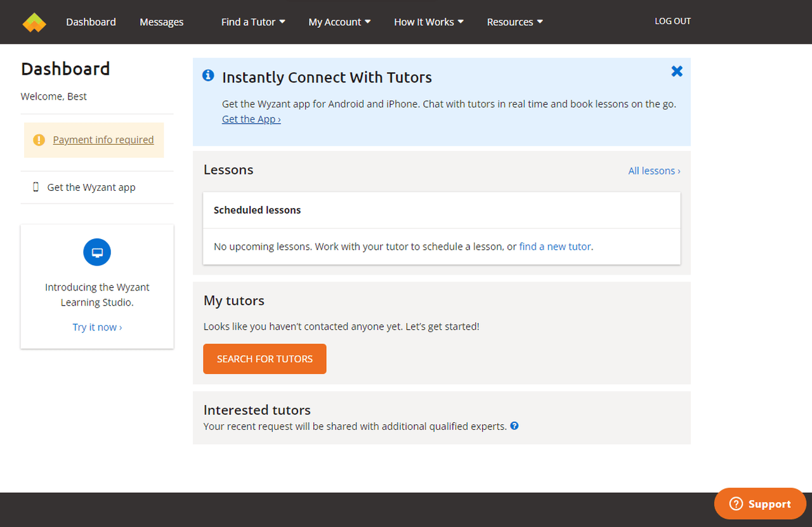Image resolution: width=812 pixels, height=527 pixels.
Task: Click the Log Out link
Action: pyautogui.click(x=672, y=22)
